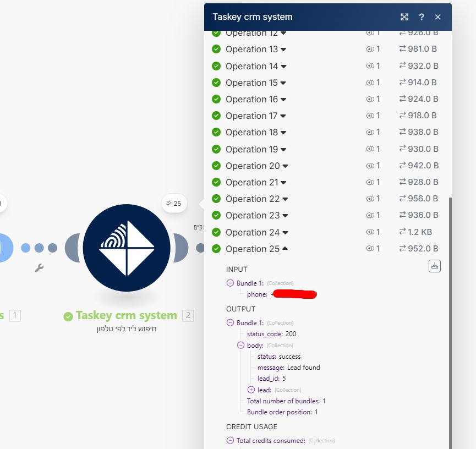Collapse INPUT Bundle 1 with the minus toggle
476x449 pixels.
click(230, 283)
